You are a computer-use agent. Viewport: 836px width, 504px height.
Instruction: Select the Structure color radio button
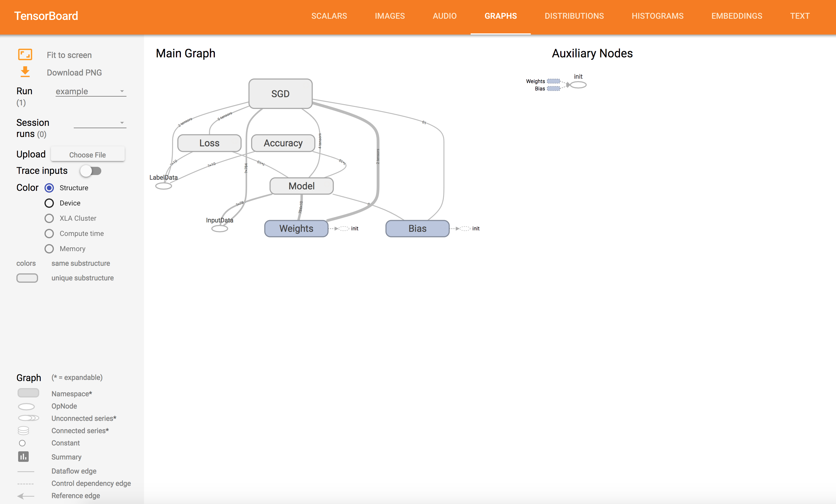coord(49,188)
